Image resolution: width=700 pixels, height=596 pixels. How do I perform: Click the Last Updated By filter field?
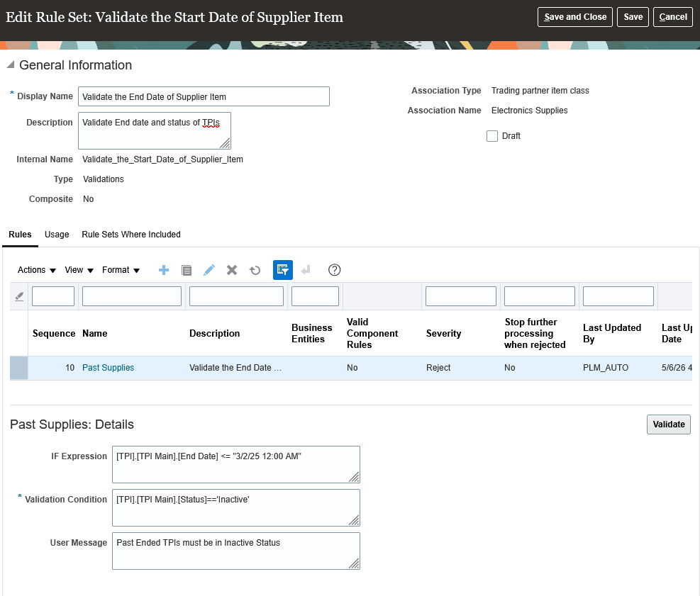pos(618,296)
